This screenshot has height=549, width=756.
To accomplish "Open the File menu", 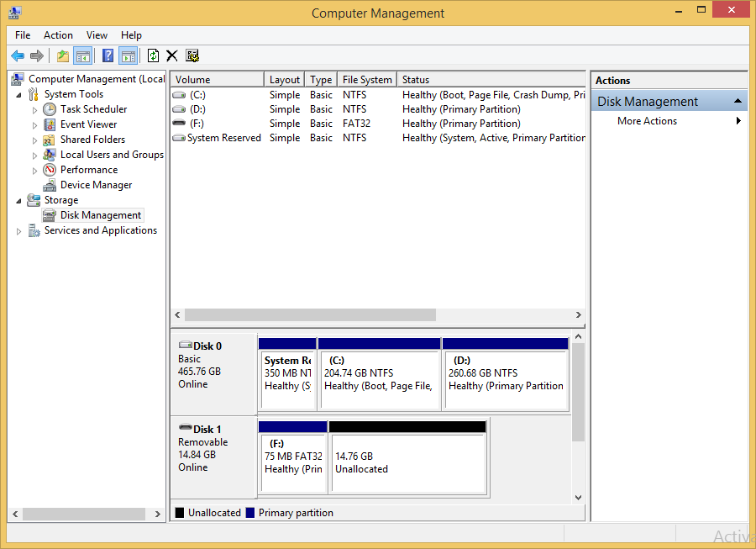I will [x=23, y=35].
